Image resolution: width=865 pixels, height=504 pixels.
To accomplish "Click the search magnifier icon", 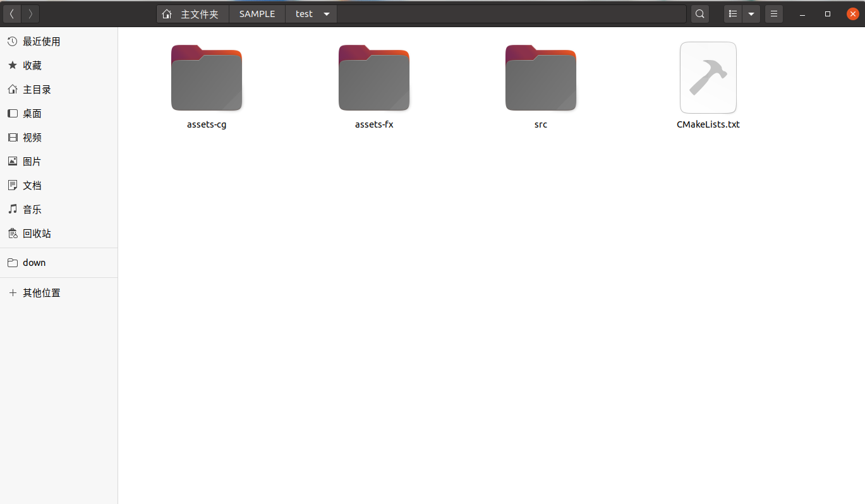I will click(699, 14).
